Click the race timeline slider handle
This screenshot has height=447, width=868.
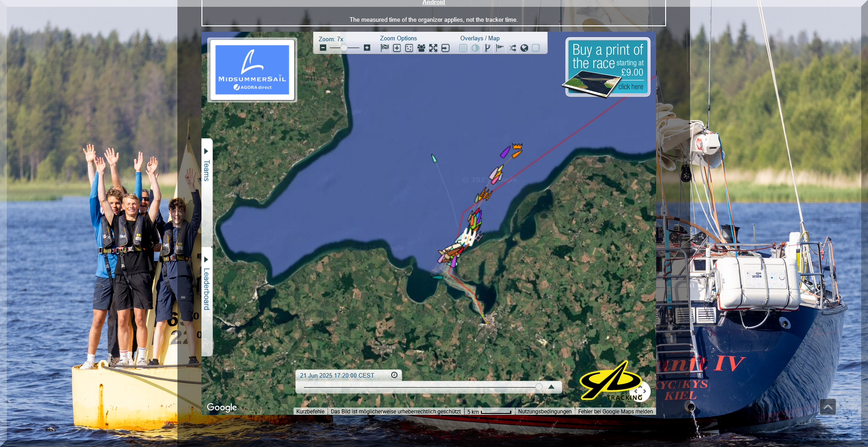[539, 387]
